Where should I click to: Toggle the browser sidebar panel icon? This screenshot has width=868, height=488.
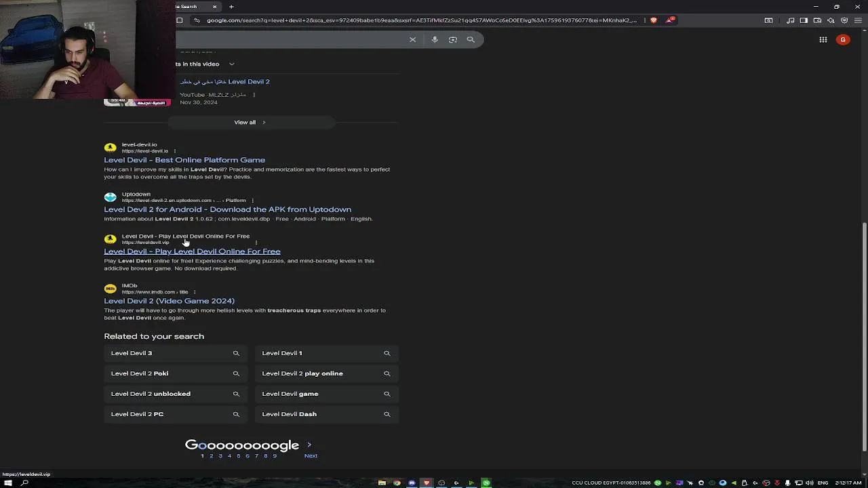pos(804,20)
